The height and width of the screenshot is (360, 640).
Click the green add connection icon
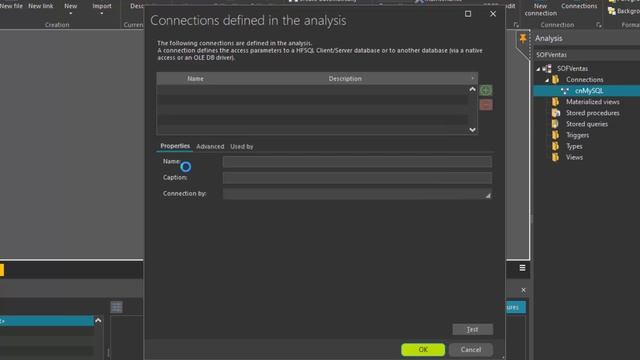pyautogui.click(x=486, y=90)
